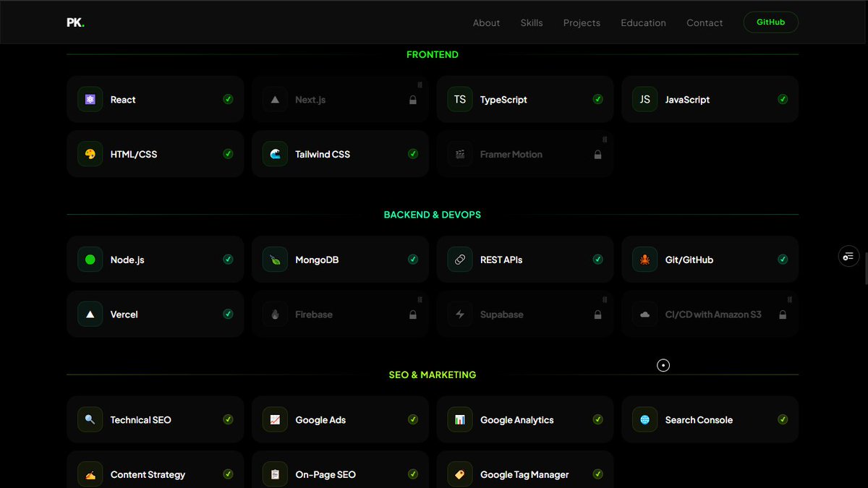Click the Technical SEO card label
This screenshot has width=868, height=488.
click(x=141, y=420)
